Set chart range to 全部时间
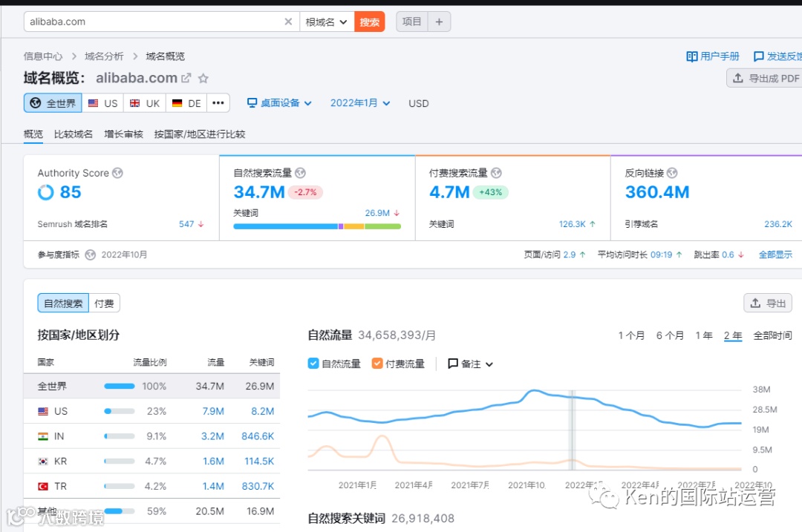Screen dimensions: 802x532 (772, 335)
